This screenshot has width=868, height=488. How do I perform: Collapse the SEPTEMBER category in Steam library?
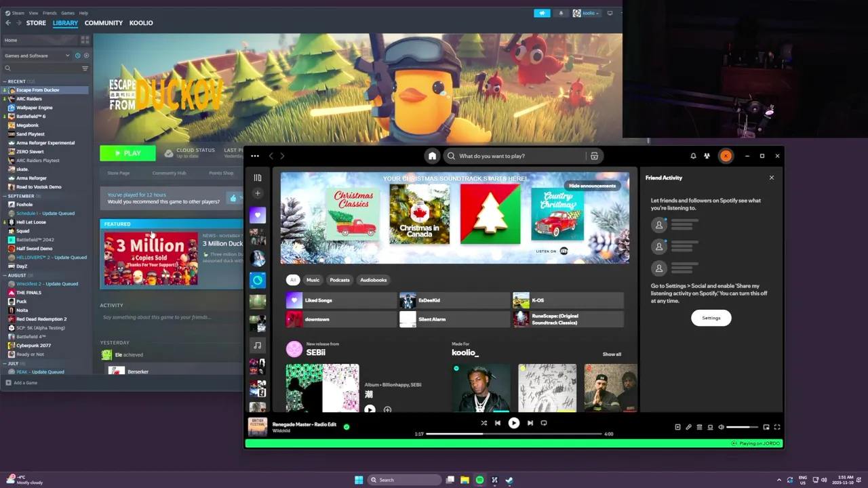4,196
